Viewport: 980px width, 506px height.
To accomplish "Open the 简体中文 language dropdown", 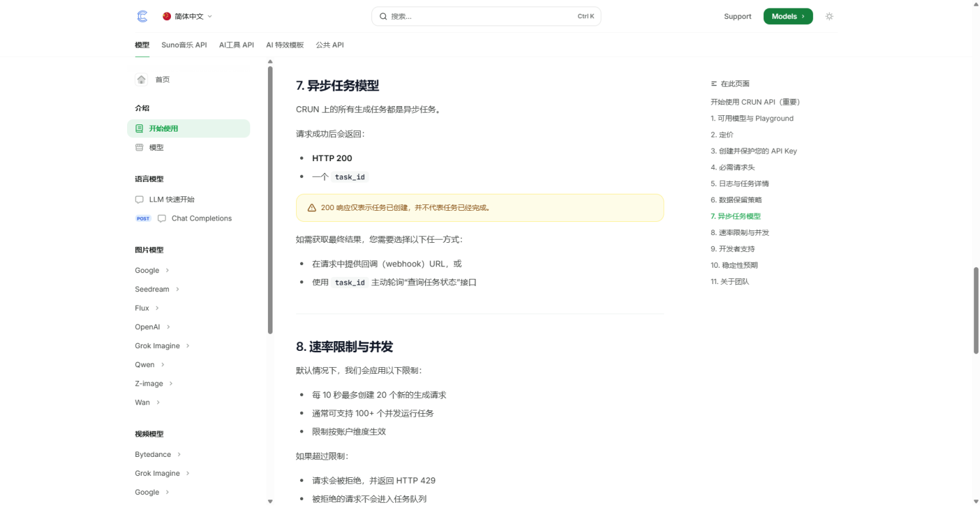I will click(187, 16).
